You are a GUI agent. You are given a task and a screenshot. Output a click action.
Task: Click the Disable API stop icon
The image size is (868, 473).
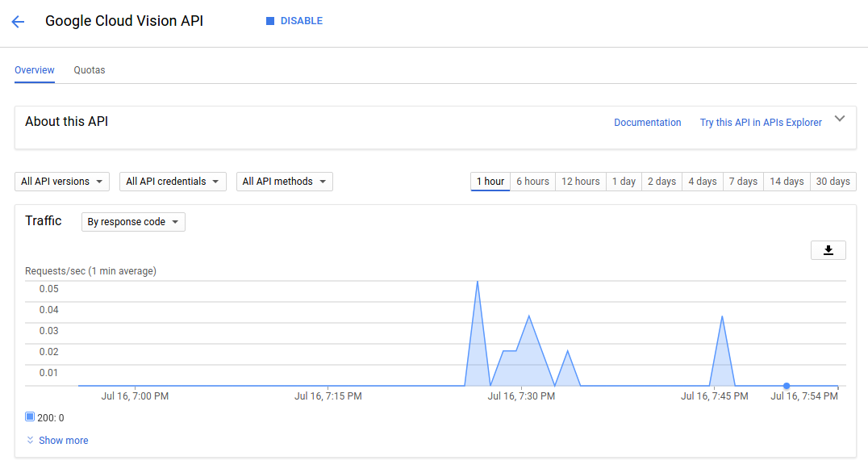tap(270, 21)
